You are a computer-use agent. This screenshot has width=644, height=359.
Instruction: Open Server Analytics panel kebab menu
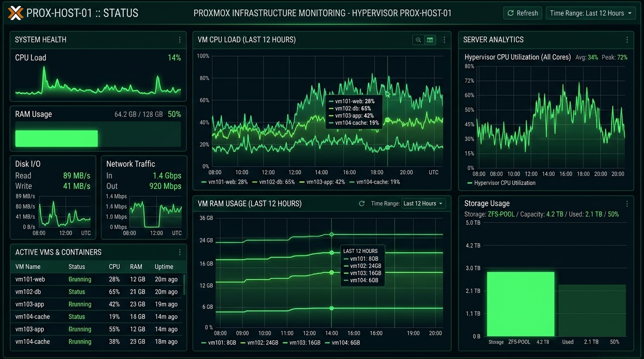(627, 40)
